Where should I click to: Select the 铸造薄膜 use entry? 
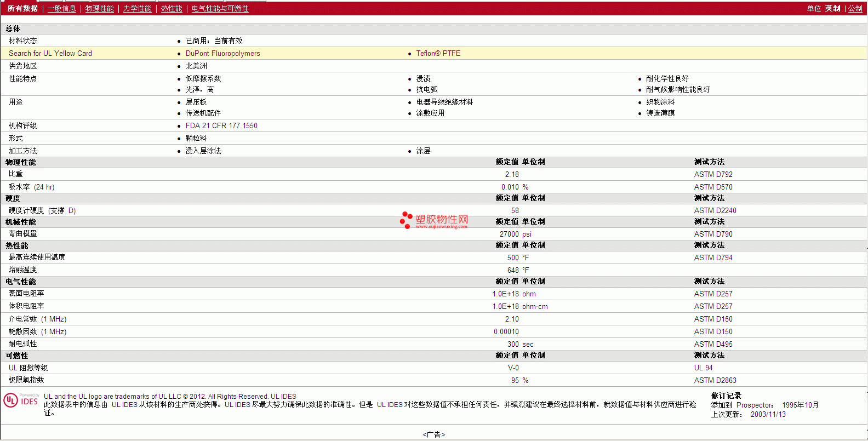[660, 113]
